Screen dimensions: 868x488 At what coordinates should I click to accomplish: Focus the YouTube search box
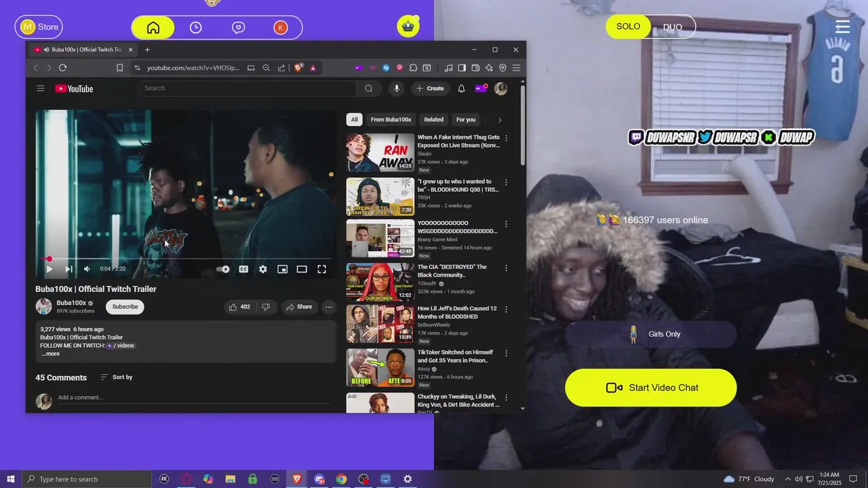pos(247,88)
